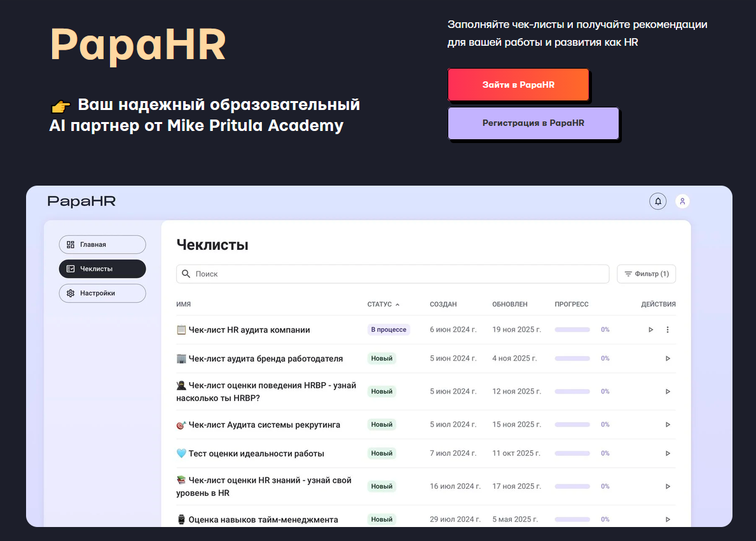Click the search magnifier icon

(186, 274)
